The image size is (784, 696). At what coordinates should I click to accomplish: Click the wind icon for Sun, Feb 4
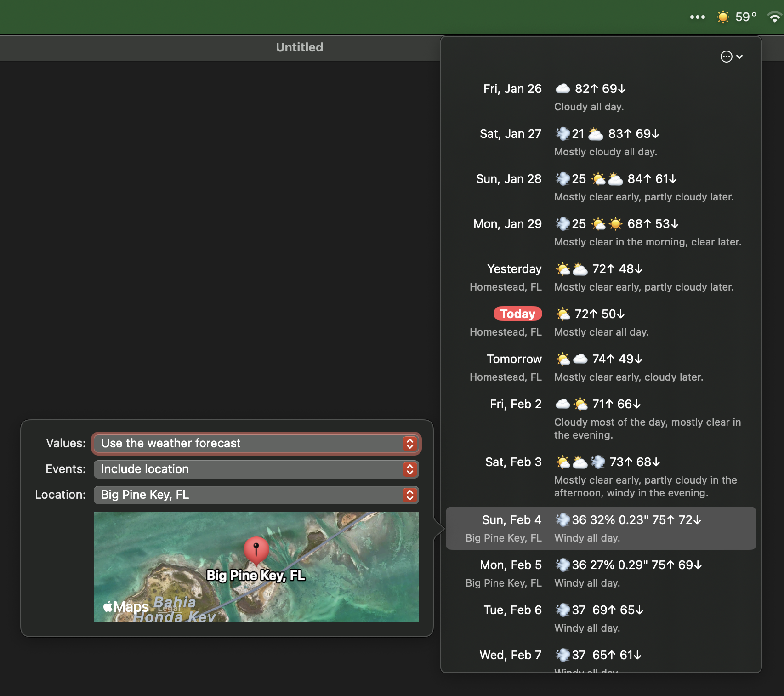click(x=562, y=520)
